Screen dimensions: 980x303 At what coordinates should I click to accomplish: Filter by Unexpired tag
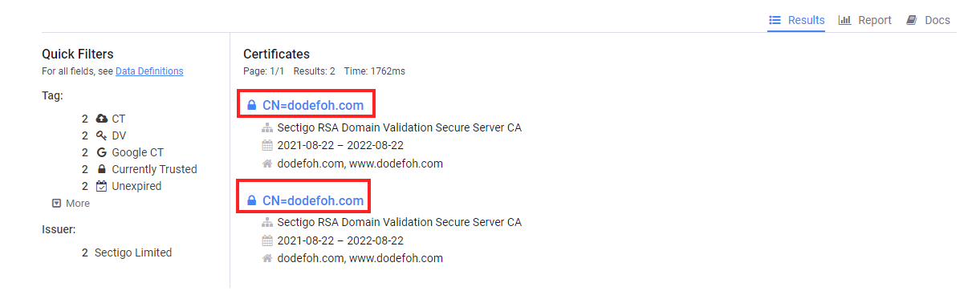[136, 186]
